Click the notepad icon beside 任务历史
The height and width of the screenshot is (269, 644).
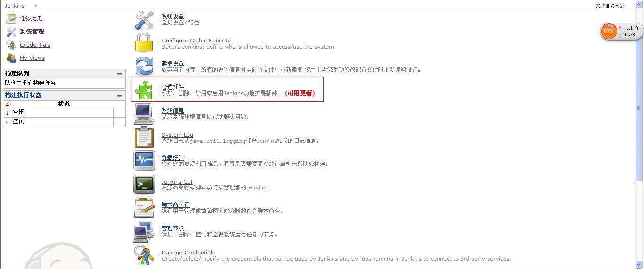(x=11, y=18)
